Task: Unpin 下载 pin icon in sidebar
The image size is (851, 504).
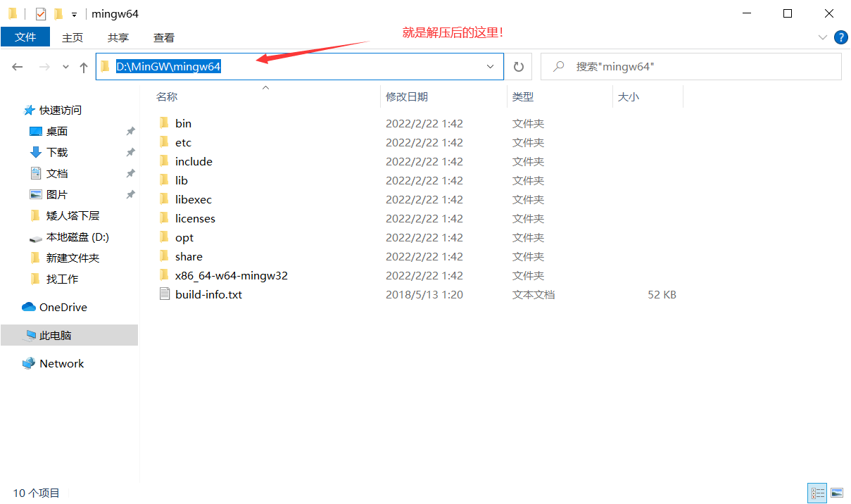Action: 130,152
